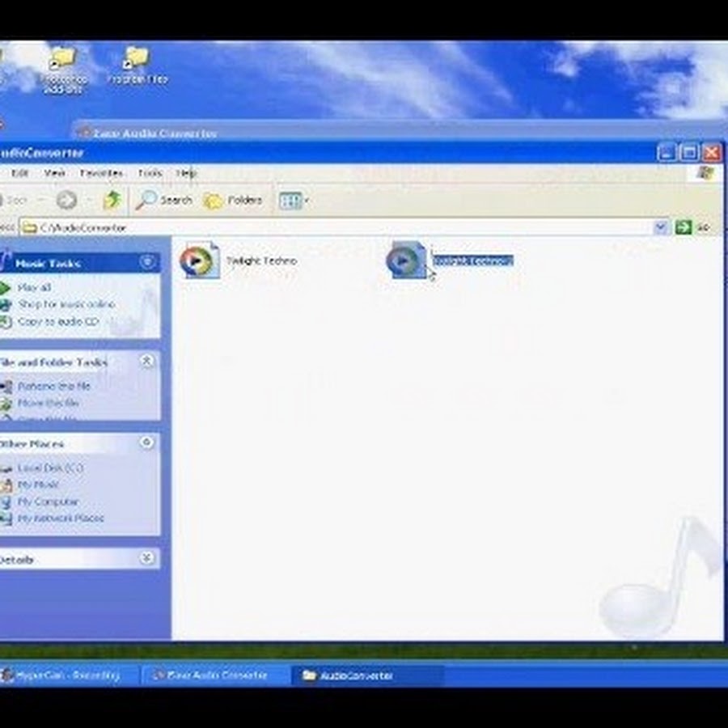This screenshot has width=728, height=728.
Task: Collapse the File and Folder Tasks panel
Action: click(147, 362)
